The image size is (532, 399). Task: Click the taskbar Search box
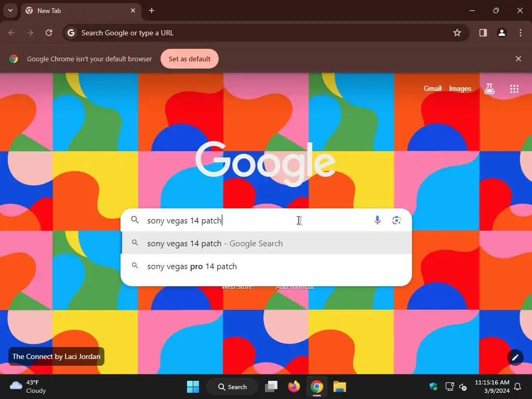click(233, 387)
